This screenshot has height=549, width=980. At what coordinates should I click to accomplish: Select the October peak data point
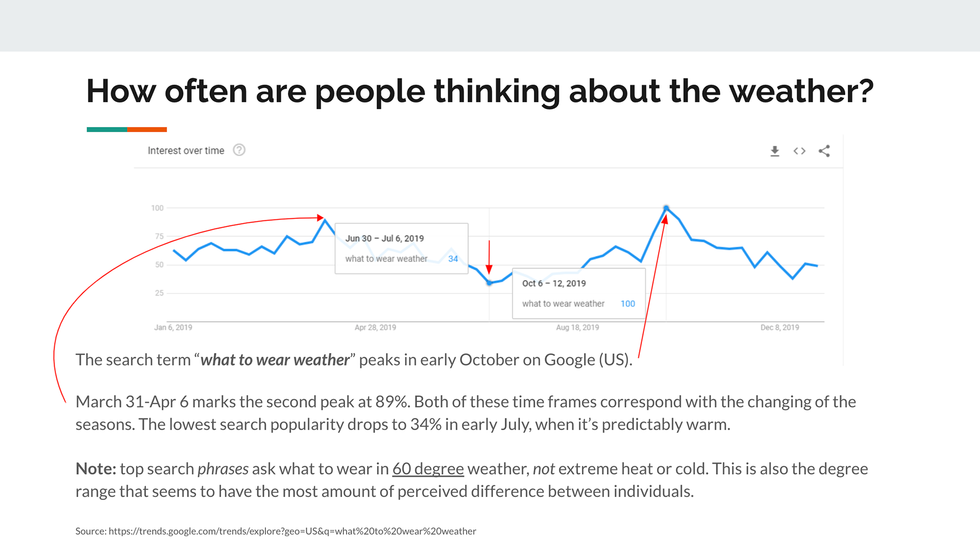point(666,208)
